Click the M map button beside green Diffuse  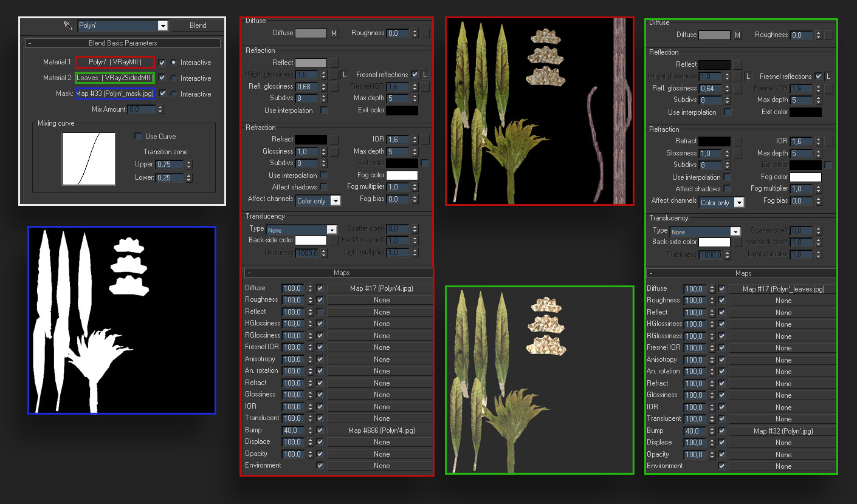[737, 35]
